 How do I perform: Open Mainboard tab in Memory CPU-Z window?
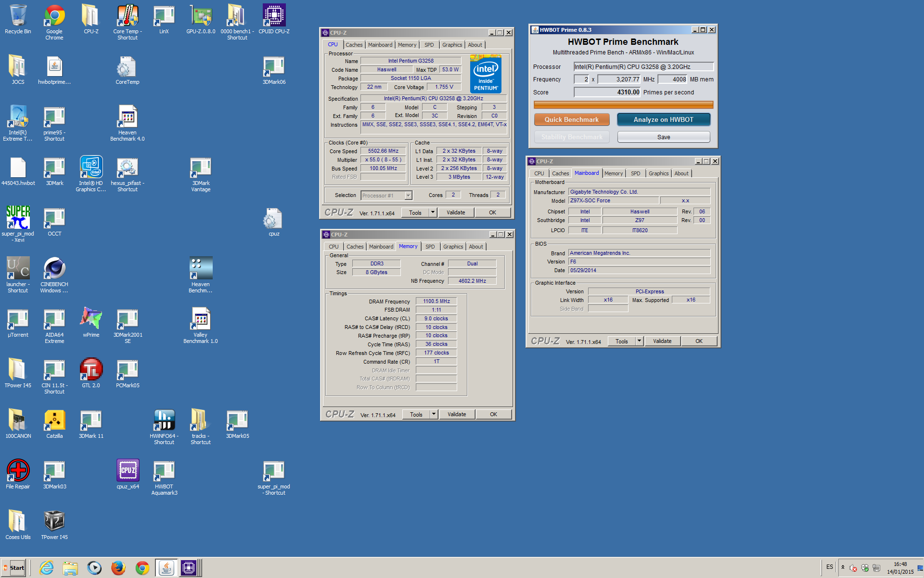point(381,247)
